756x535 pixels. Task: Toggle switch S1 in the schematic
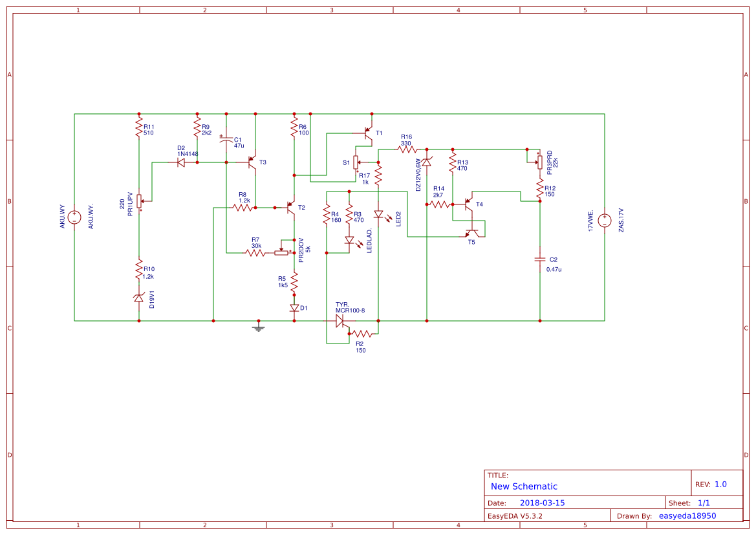click(355, 162)
